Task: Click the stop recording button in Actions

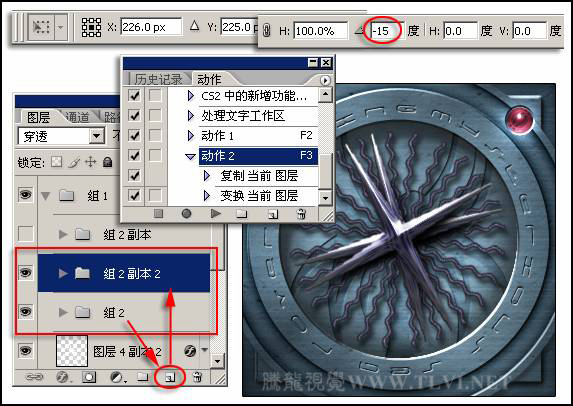Action: 158,213
